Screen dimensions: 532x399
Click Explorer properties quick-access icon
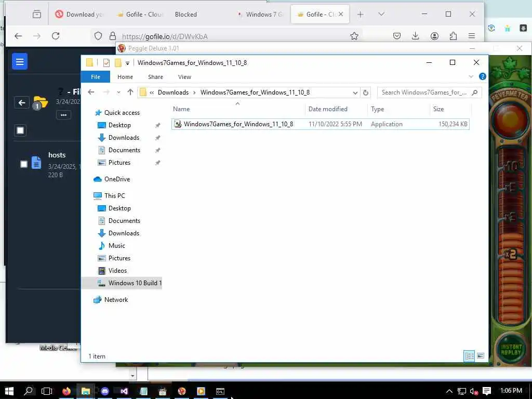[106, 63]
